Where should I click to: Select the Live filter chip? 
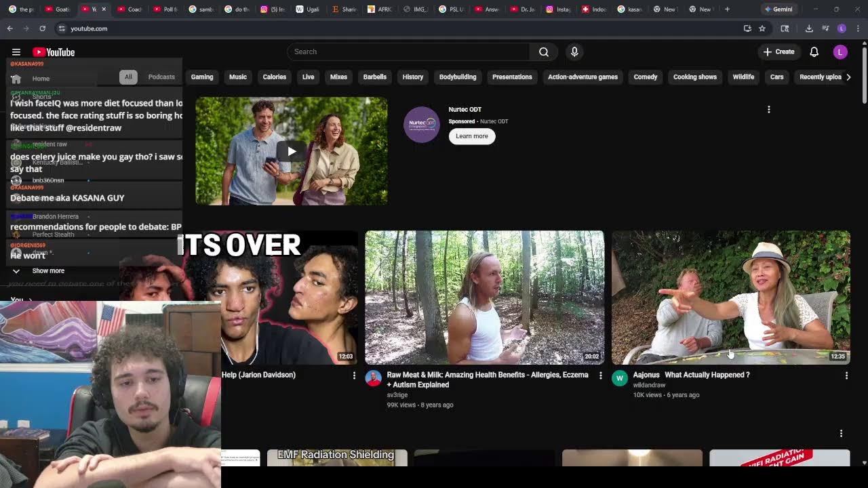coord(309,77)
